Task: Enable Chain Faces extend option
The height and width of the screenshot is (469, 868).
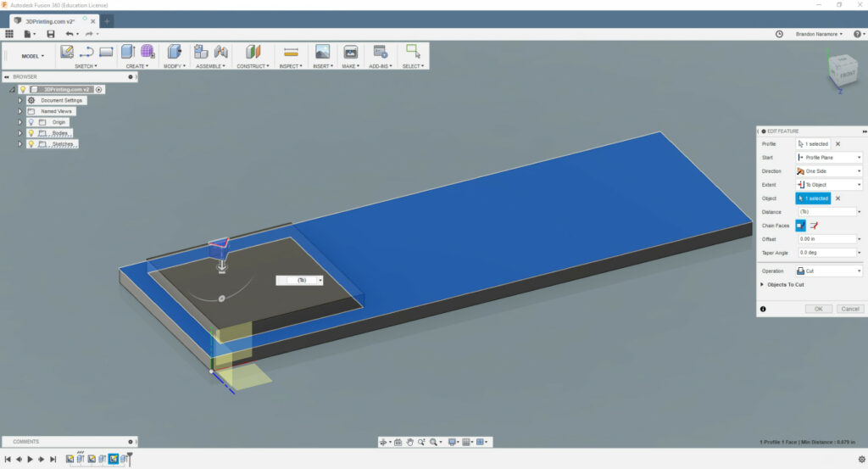Action: click(x=800, y=226)
